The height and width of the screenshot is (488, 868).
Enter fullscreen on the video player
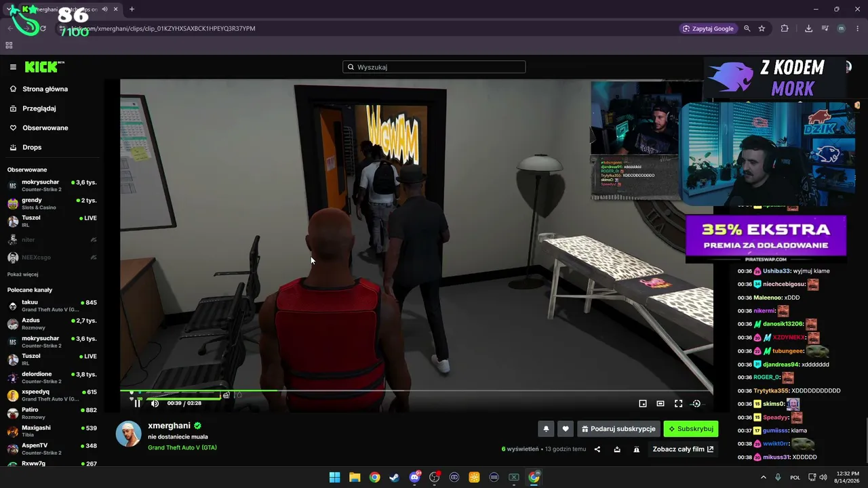[678, 403]
